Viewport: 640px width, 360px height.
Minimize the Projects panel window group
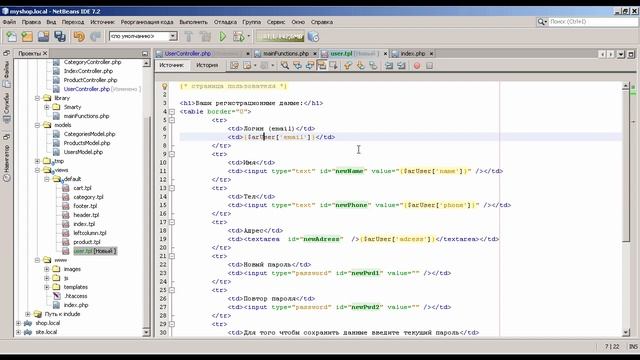[x=145, y=53]
